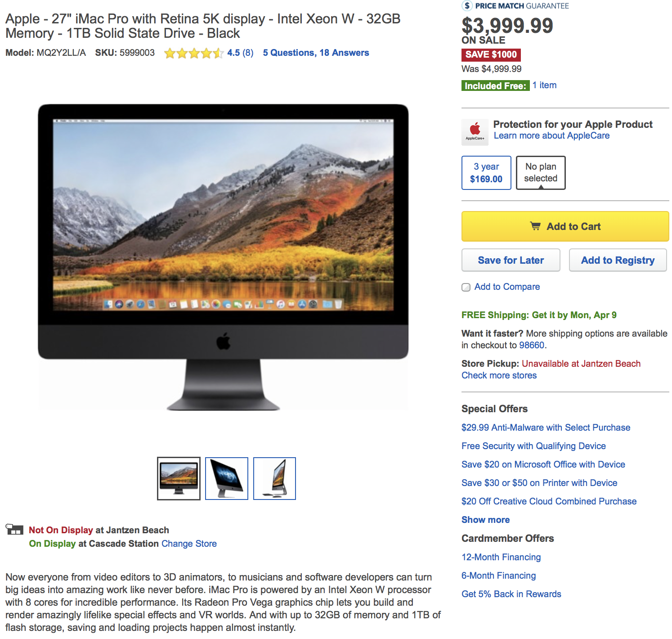
Task: Open the 5 Questions, 18 Answers link
Action: (316, 53)
